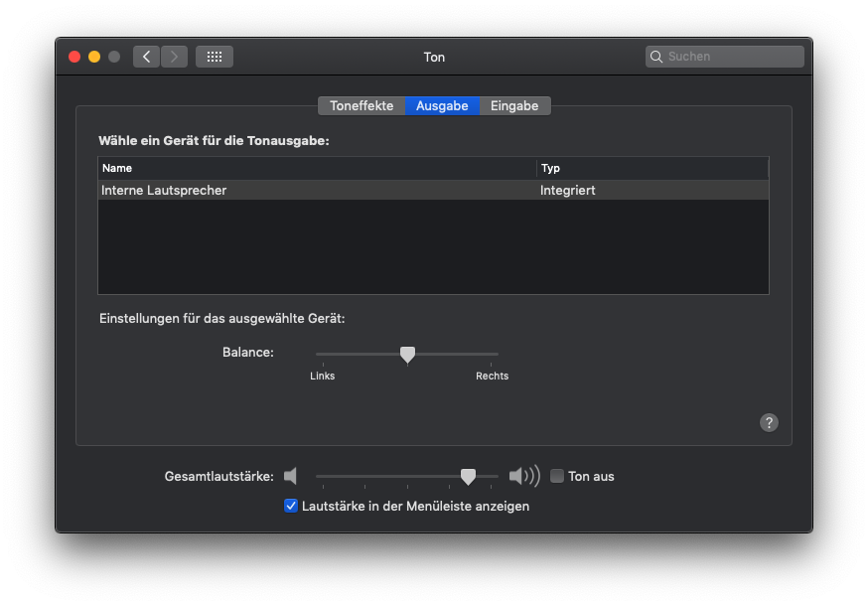Click the Typ column header

651,168
